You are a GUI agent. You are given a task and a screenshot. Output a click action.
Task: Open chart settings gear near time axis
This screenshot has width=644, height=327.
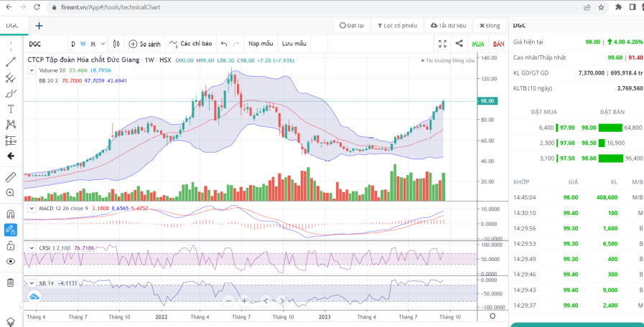[x=492, y=316]
